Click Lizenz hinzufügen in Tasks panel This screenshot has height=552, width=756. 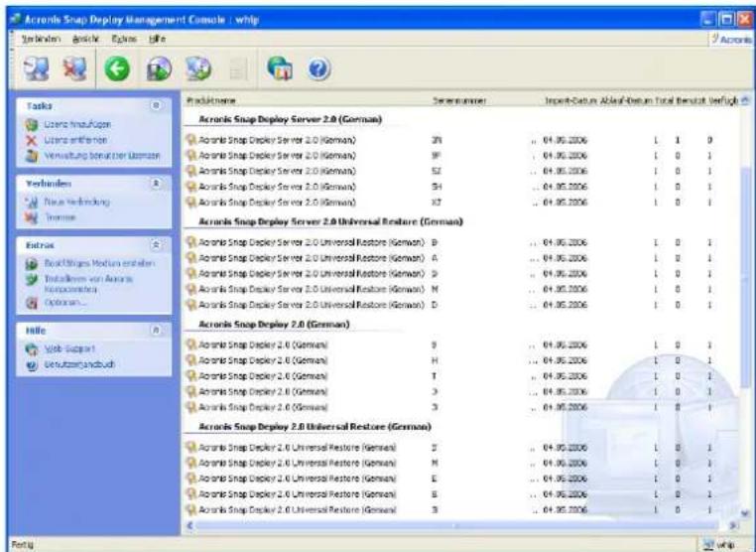[x=77, y=124]
